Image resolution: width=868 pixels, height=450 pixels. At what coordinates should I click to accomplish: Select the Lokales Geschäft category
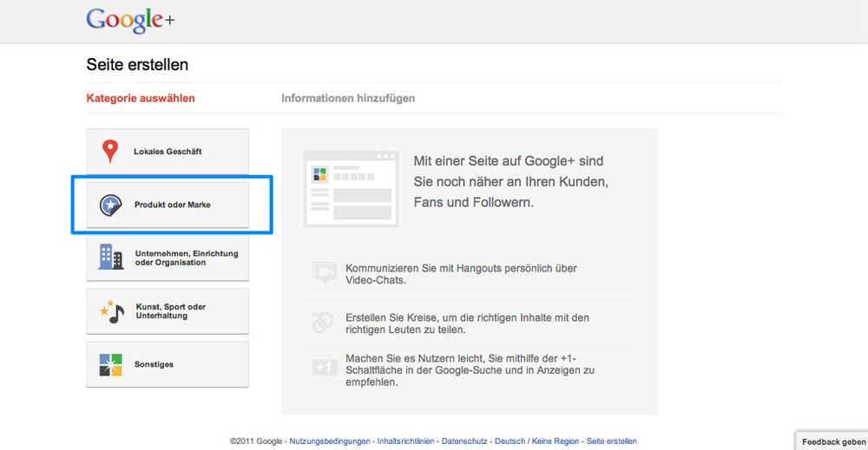pyautogui.click(x=168, y=152)
